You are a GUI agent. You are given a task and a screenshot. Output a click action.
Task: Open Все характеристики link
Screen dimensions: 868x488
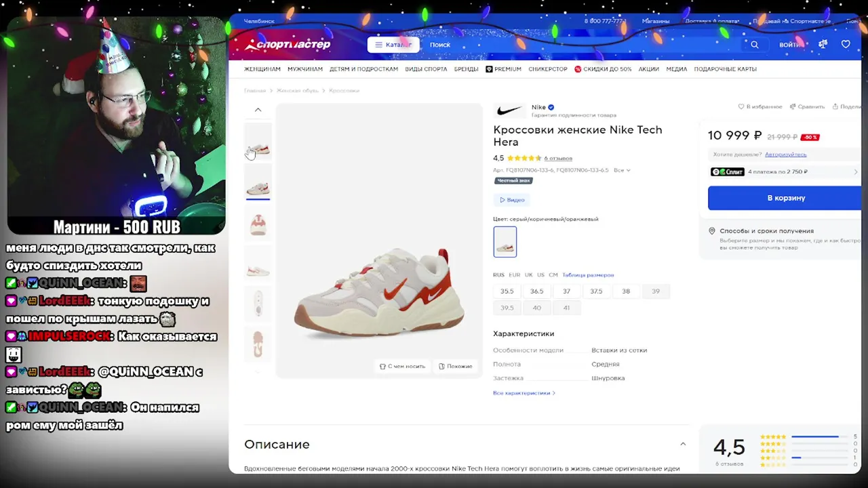(524, 393)
